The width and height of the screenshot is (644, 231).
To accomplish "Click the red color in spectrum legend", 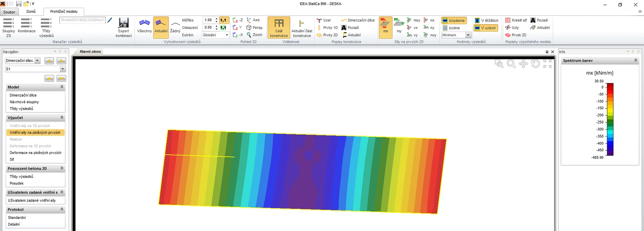I will pos(610,87).
